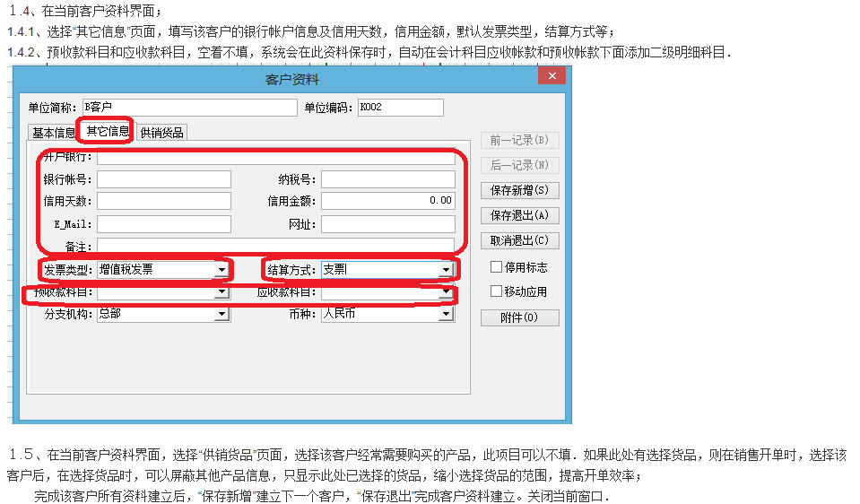This screenshot has width=860, height=504.
Task: Switch to the 其它信息 tab
Action: tap(108, 131)
